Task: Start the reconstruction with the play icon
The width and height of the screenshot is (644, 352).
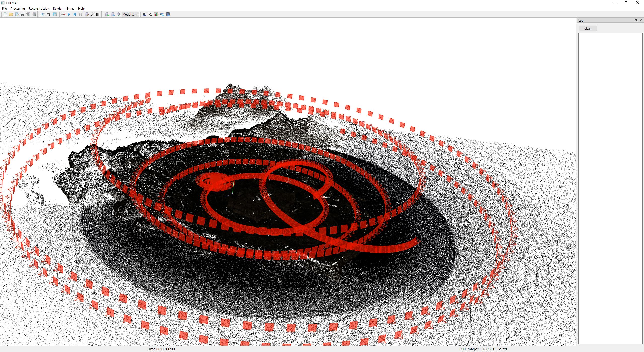Action: tap(69, 14)
